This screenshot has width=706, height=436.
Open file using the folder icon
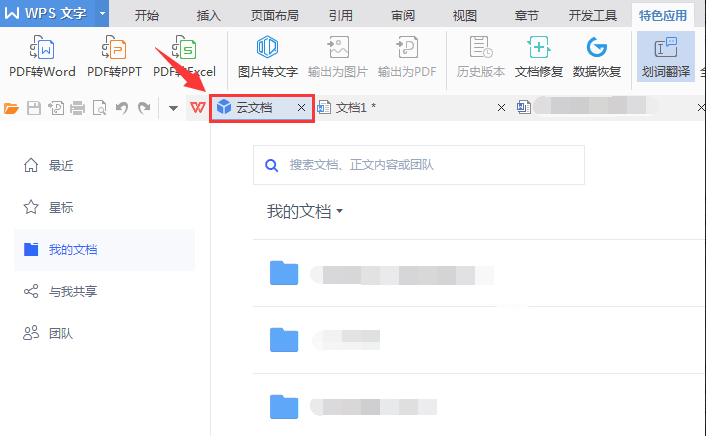pos(11,108)
